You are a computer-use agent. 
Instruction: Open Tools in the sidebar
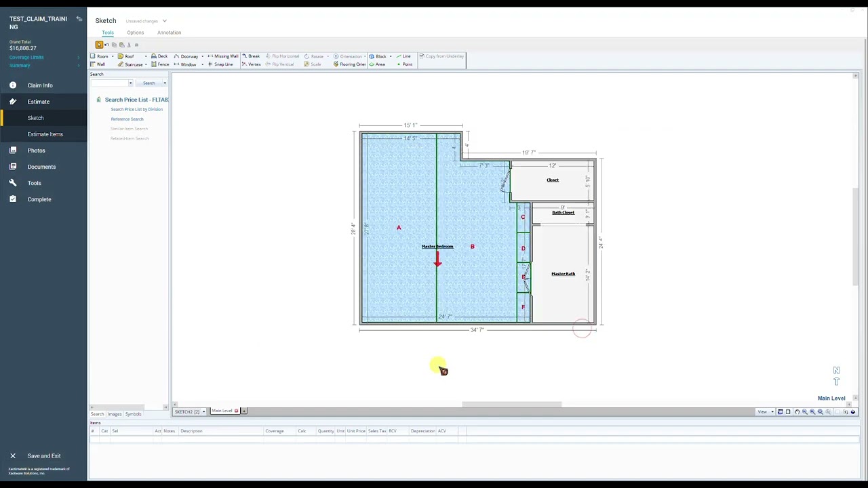click(x=35, y=183)
